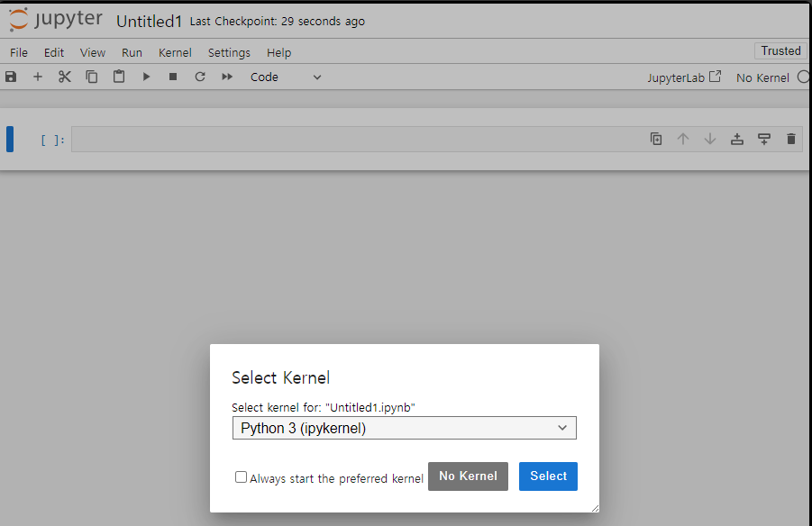Screen dimensions: 812x526
Task: Move the cell up
Action: [683, 139]
